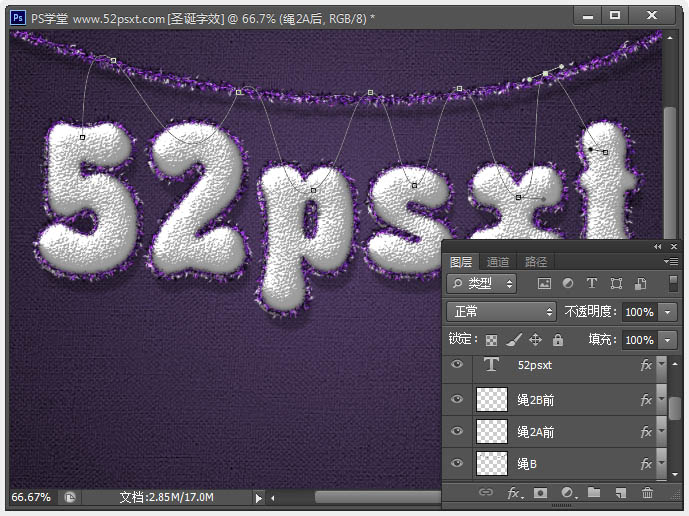Click the fill 100% value field
The image size is (689, 516).
pyautogui.click(x=639, y=340)
